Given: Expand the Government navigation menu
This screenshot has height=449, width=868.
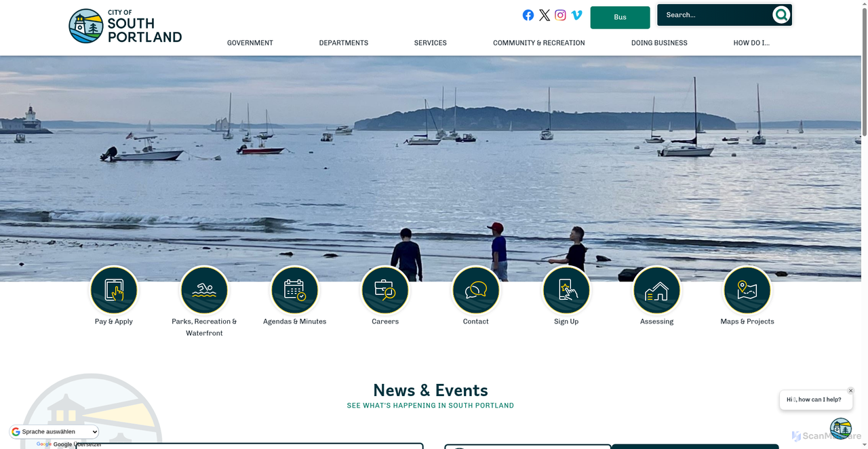Looking at the screenshot, I should tap(250, 43).
